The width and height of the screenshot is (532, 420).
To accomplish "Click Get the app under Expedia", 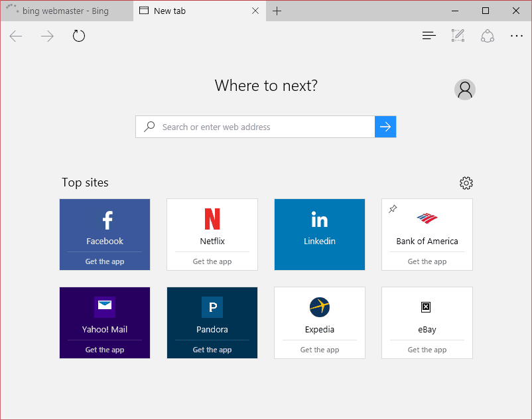I will coord(320,350).
